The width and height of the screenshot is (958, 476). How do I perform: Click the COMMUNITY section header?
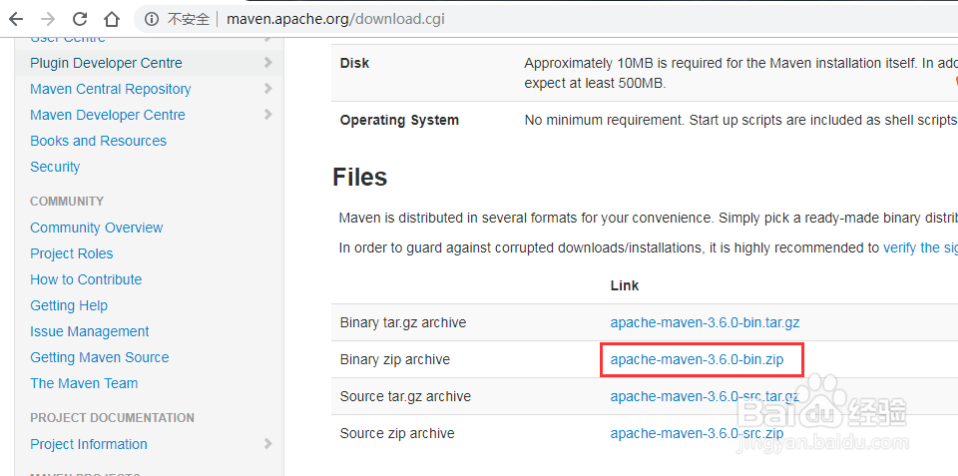[67, 201]
